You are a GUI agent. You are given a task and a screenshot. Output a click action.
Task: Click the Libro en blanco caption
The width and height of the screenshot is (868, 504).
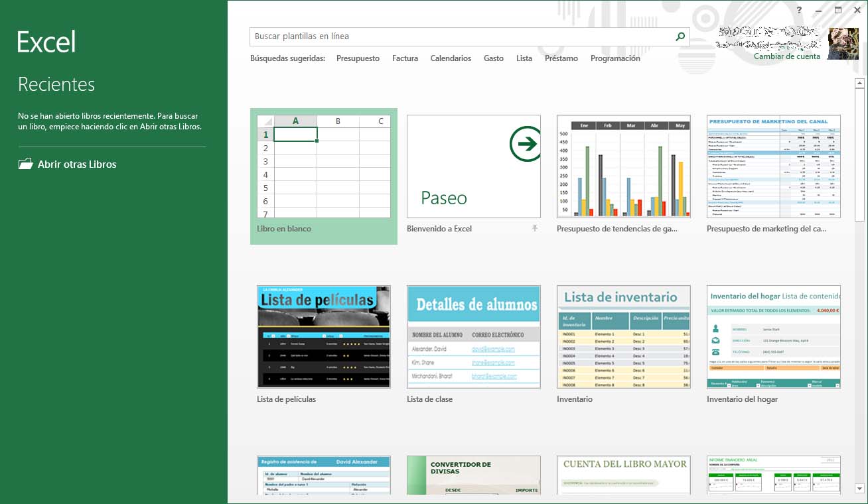point(284,229)
